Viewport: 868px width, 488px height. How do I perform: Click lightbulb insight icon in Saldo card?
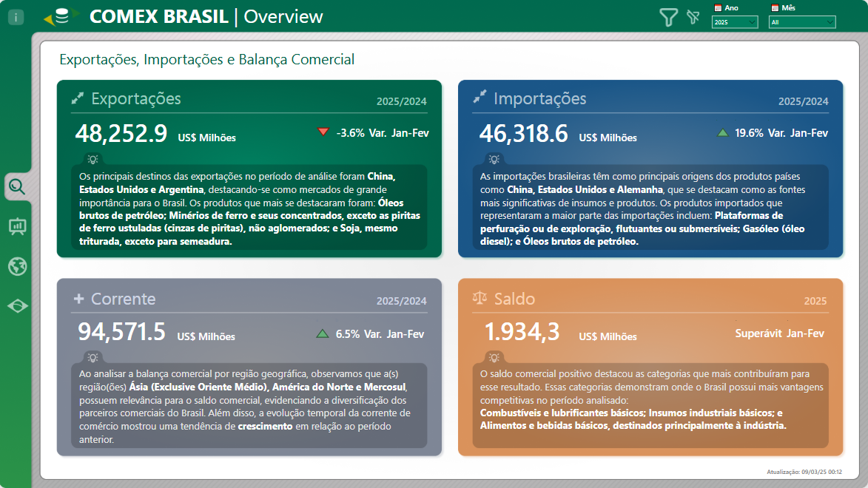point(494,357)
